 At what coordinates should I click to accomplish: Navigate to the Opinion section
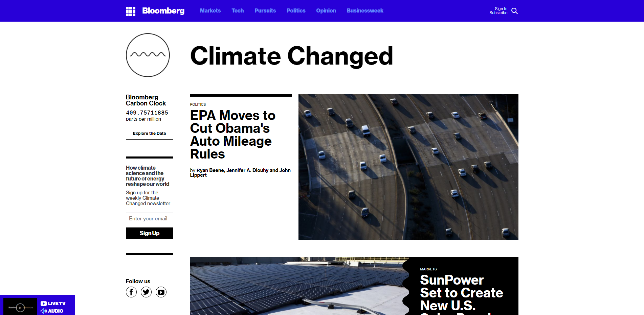coord(326,11)
